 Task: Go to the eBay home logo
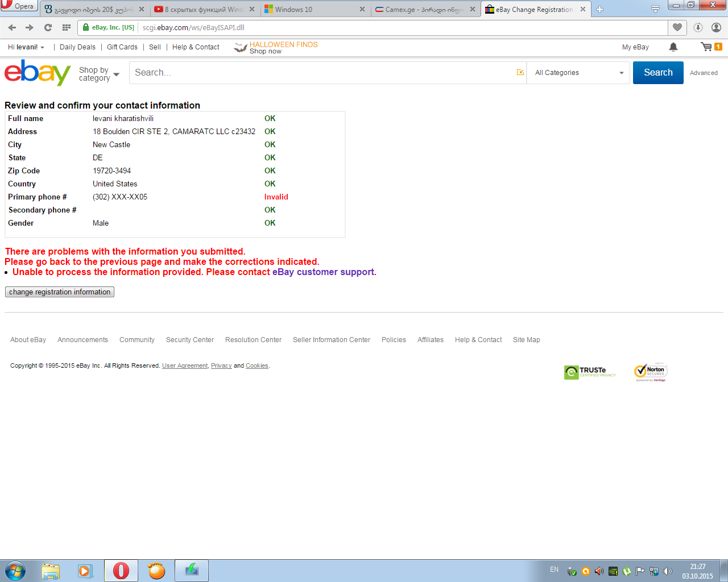click(38, 73)
